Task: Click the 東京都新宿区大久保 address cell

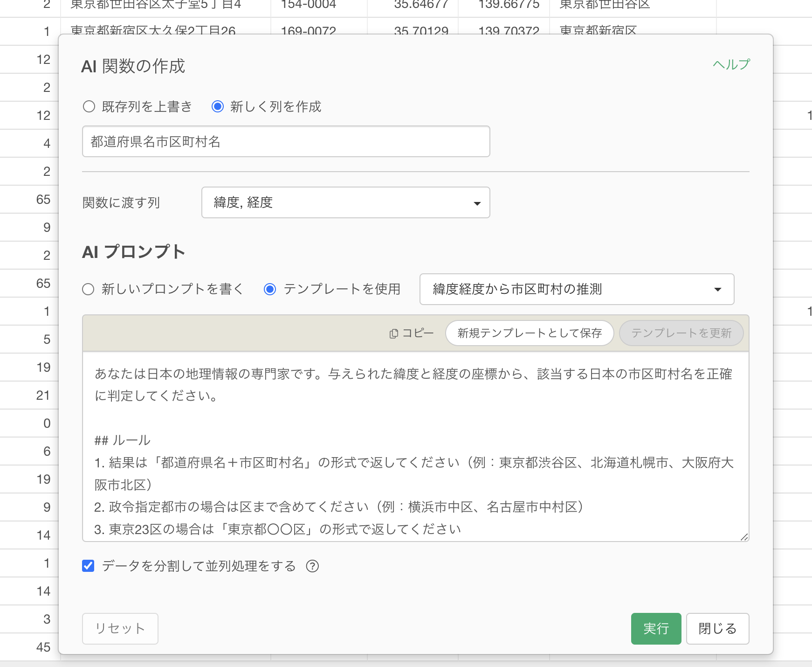Action: pos(154,29)
